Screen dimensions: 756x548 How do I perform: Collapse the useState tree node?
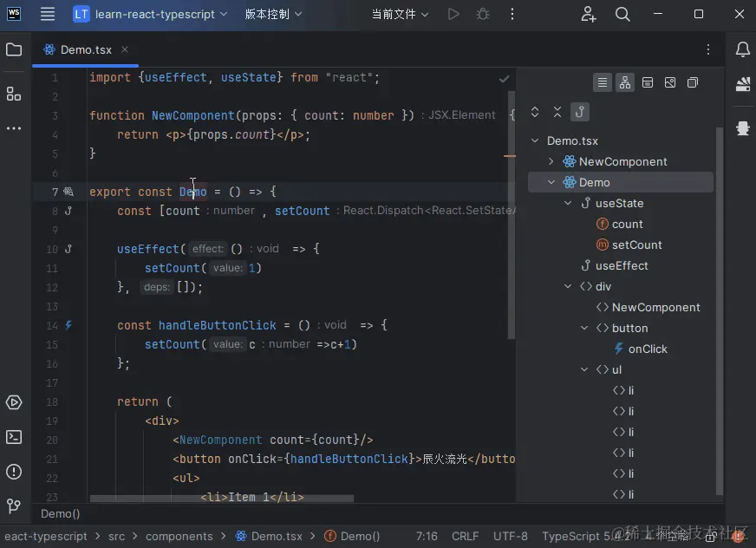(568, 203)
